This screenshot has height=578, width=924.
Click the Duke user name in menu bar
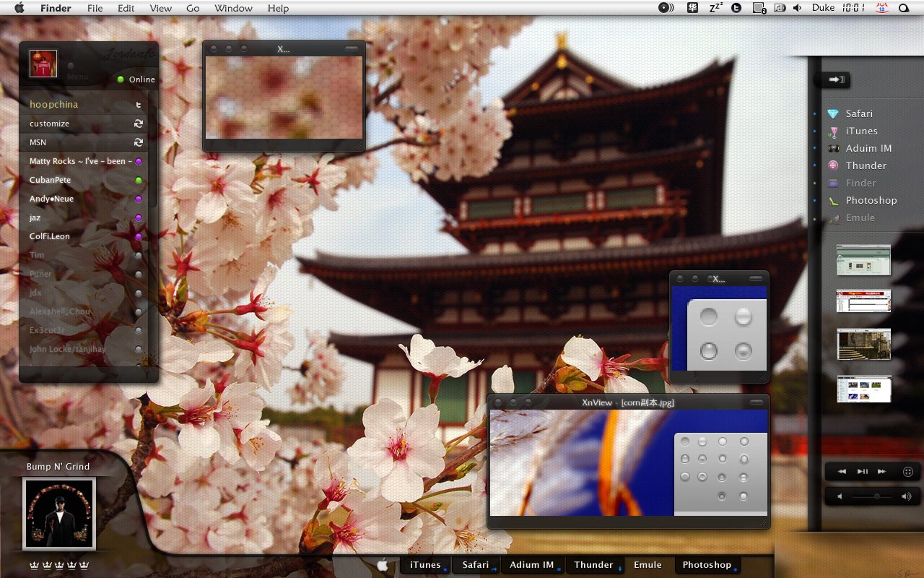[x=823, y=8]
